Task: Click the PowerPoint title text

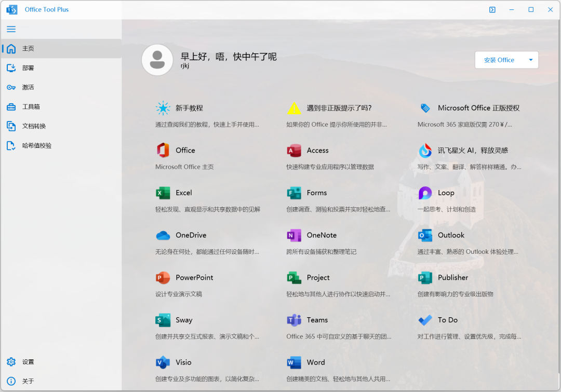Action: [194, 278]
